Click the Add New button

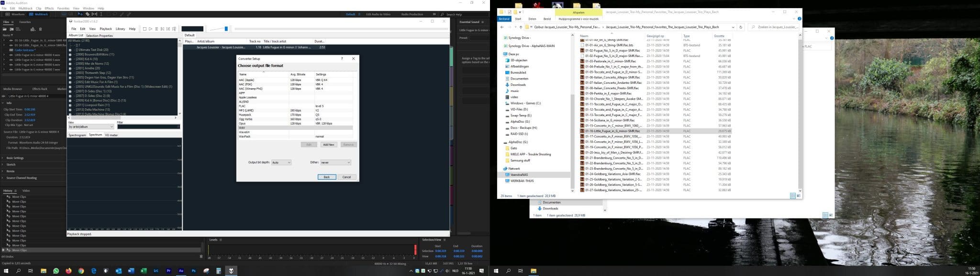329,144
